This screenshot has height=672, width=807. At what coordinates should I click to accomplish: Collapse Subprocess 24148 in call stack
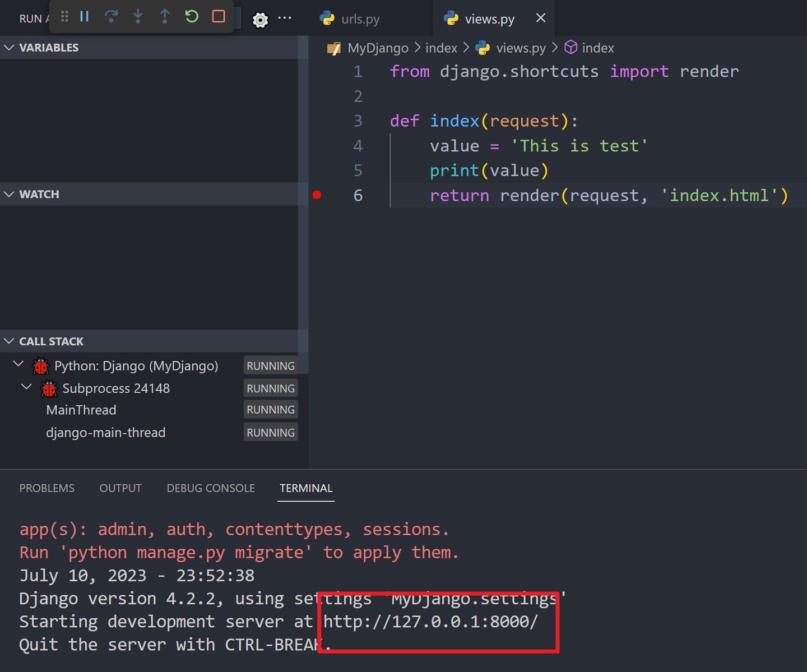26,387
